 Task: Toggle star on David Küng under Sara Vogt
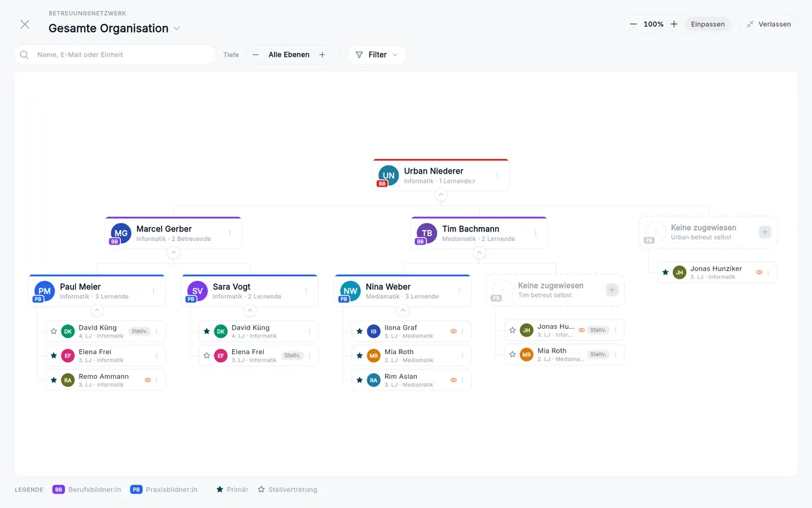[207, 331]
